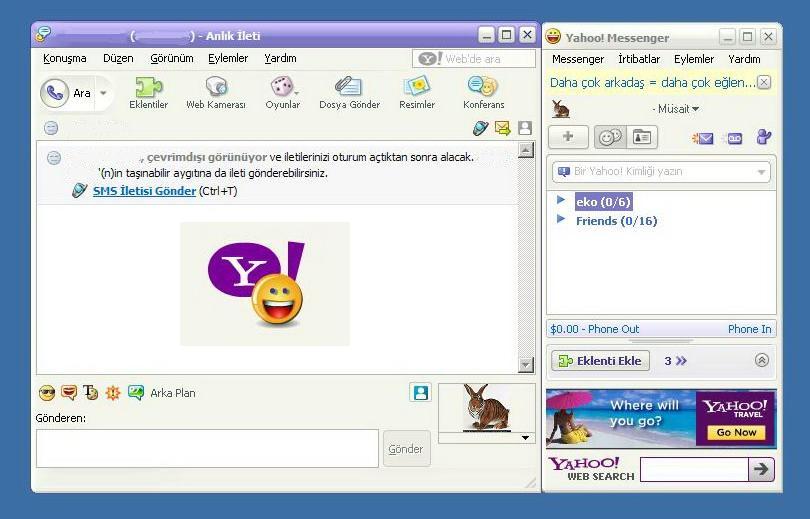810x519 pixels.
Task: Open the Ara call dropdown arrow
Action: coord(103,93)
